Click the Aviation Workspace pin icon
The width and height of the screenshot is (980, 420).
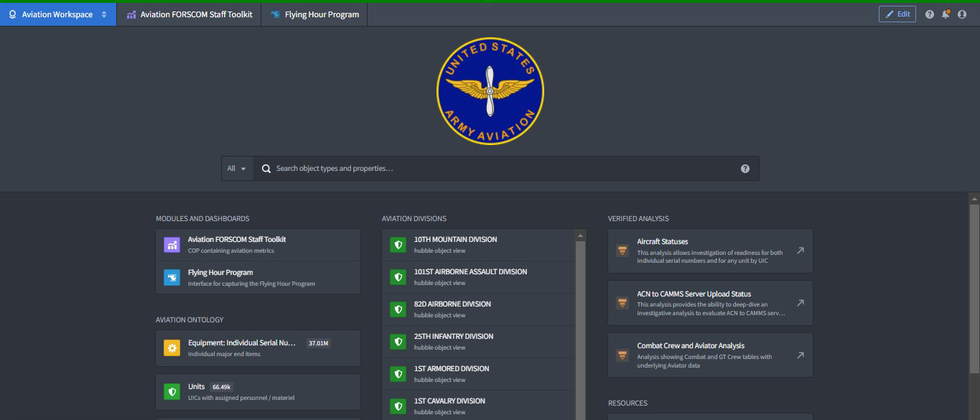point(12,14)
